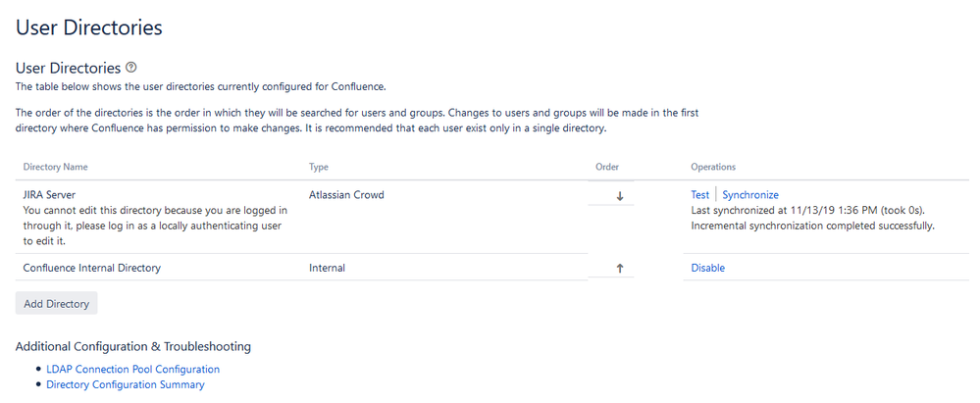Viewport: 980px width, 403px height.
Task: Open LDAP Connection Pool Configuration link
Action: pos(133,370)
